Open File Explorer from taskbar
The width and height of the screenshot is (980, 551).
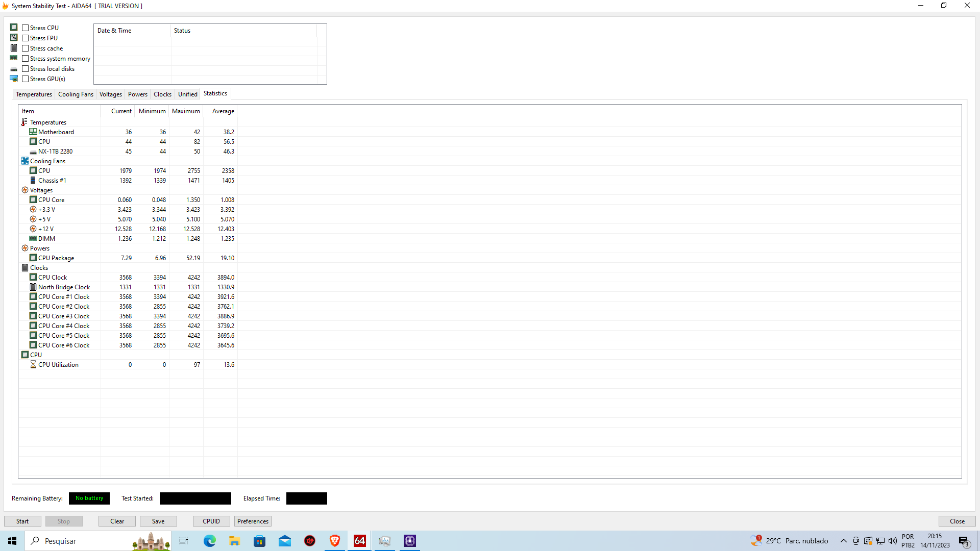coord(235,541)
